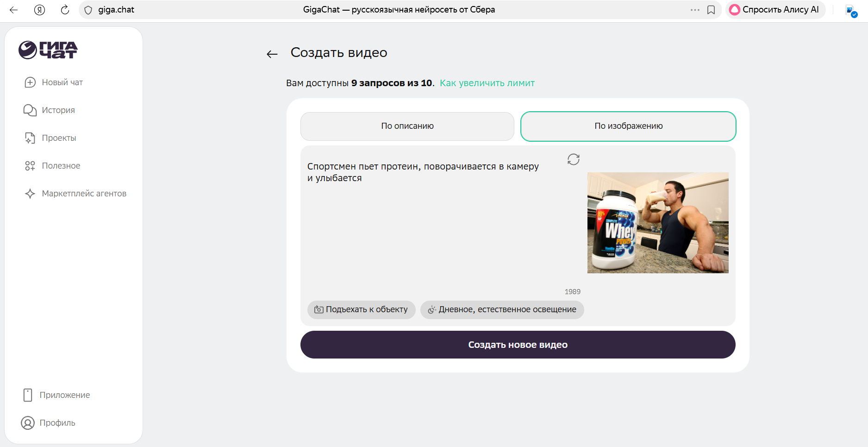Click the GigaChat logo in sidebar
This screenshot has width=868, height=447.
[x=48, y=50]
